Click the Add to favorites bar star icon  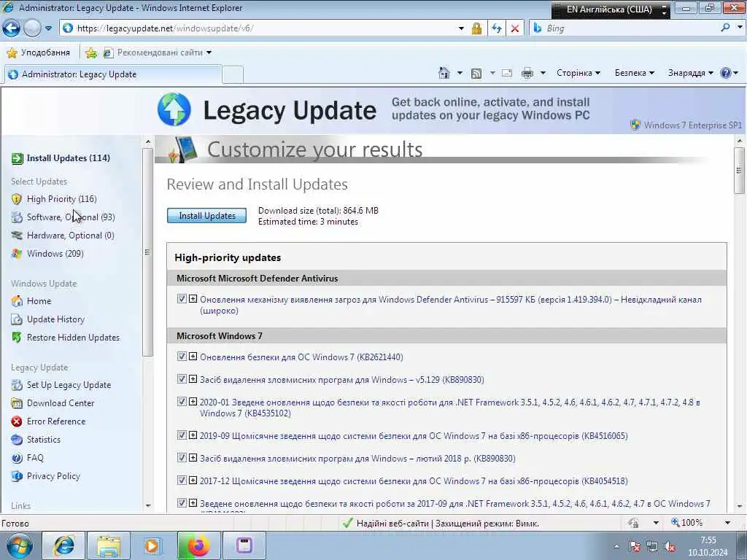click(90, 52)
